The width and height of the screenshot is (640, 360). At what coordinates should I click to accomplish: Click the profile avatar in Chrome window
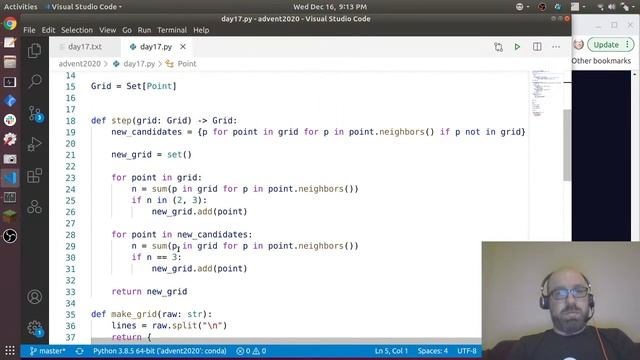578,44
